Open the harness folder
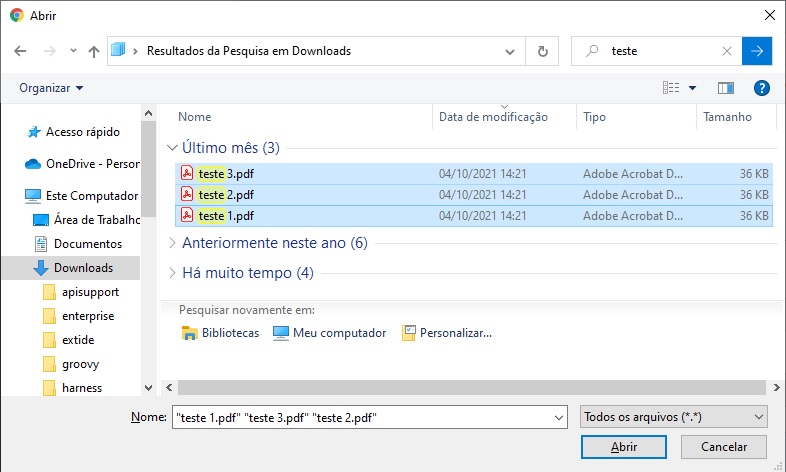This screenshot has width=786, height=472. (73, 388)
